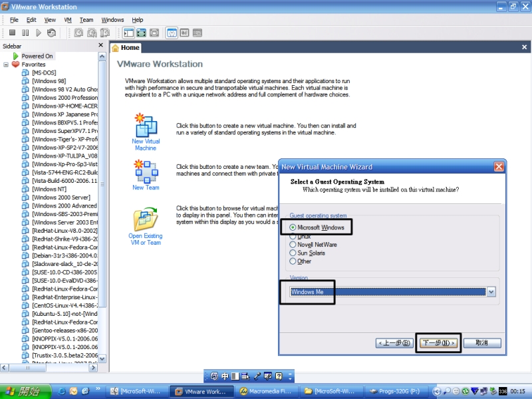532x399 pixels.
Task: Click the 上一步(B) back button
Action: 394,343
